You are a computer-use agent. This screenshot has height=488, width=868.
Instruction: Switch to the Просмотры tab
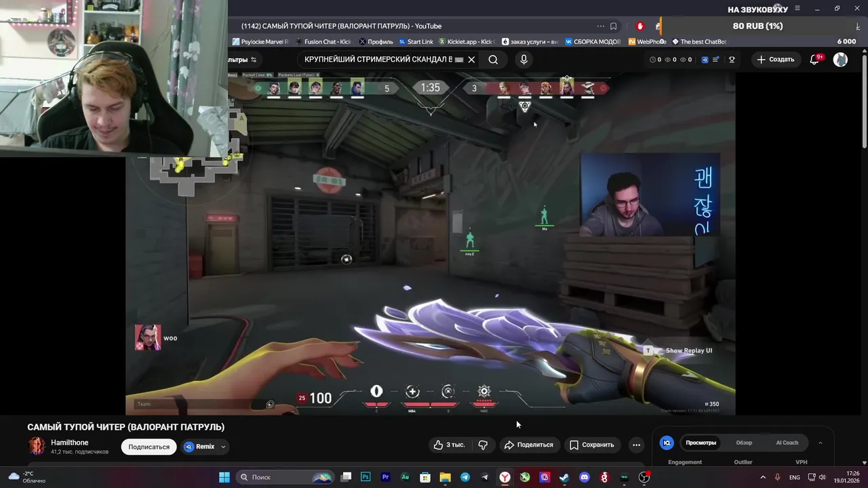tap(701, 443)
